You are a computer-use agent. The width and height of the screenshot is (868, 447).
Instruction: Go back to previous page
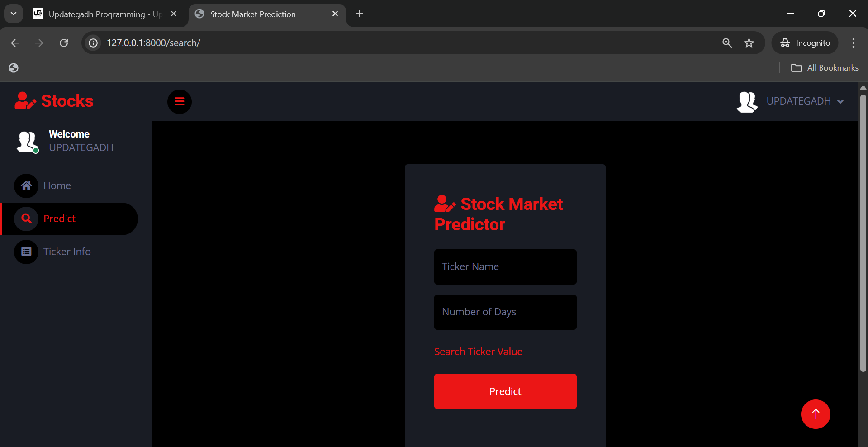15,43
